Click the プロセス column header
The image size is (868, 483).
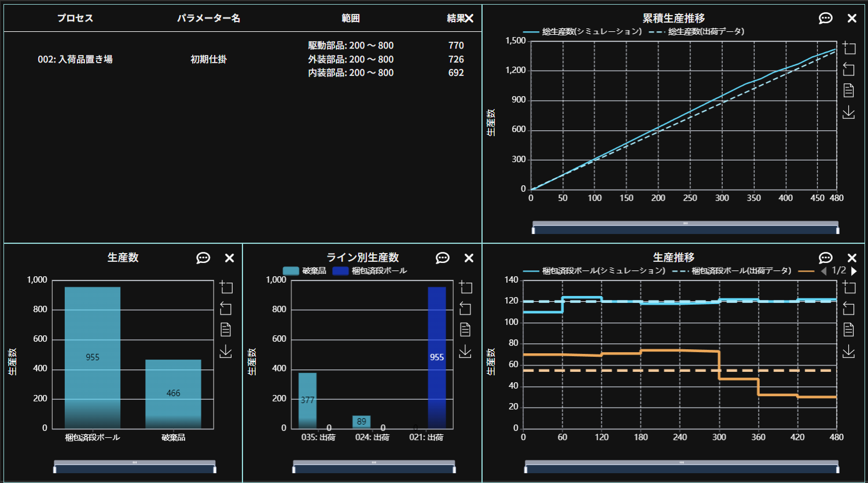[x=75, y=19]
